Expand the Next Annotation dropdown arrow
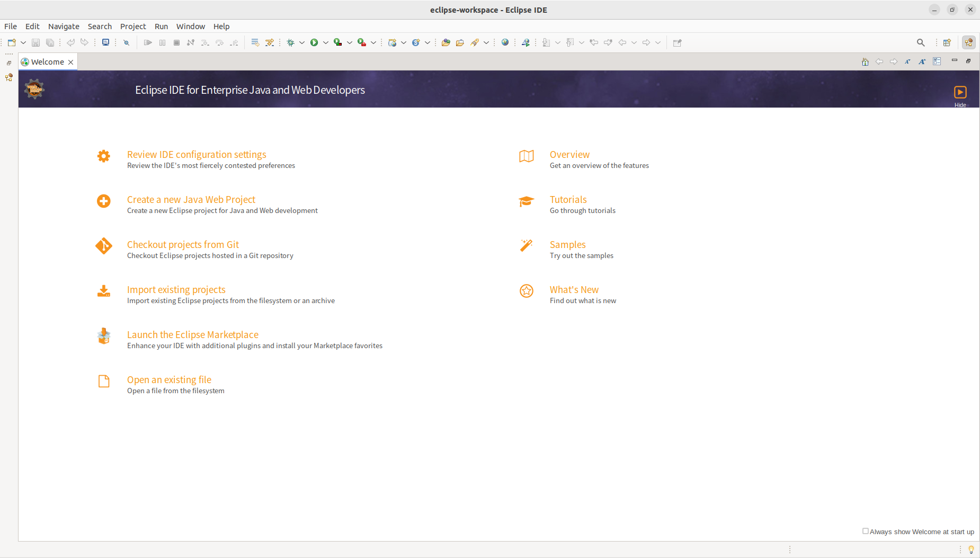The width and height of the screenshot is (980, 558). pyautogui.click(x=558, y=42)
